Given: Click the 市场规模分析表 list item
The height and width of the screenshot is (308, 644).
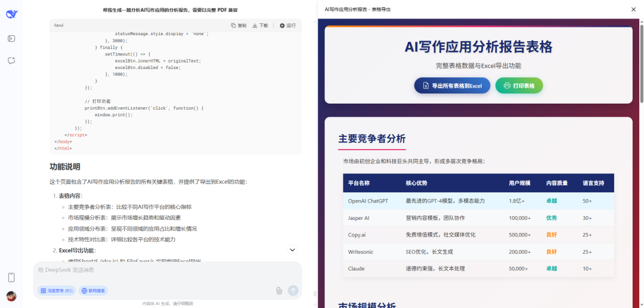Looking at the screenshot, I should tap(125, 218).
